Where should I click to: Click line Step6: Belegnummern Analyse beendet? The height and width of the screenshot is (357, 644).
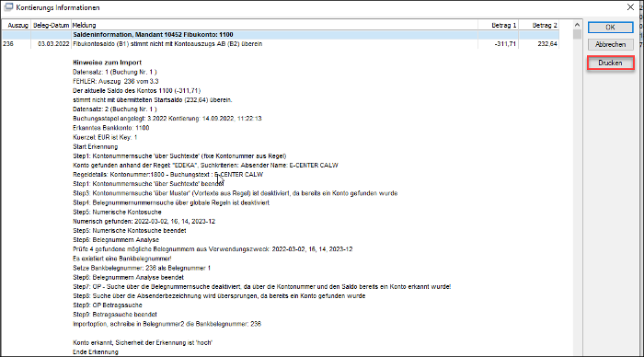tap(128, 277)
